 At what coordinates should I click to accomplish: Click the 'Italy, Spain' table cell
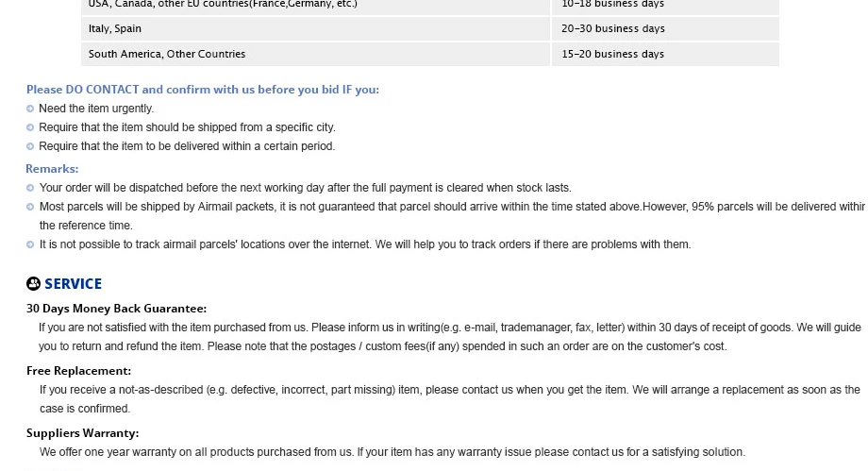(x=315, y=29)
